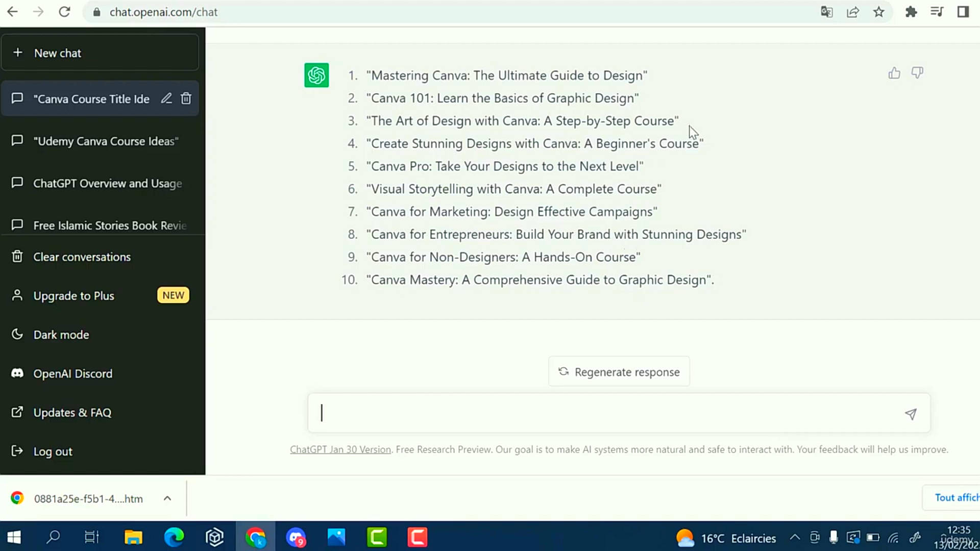Click the thumbs down icon on response
This screenshot has height=551, width=980.
(x=917, y=73)
